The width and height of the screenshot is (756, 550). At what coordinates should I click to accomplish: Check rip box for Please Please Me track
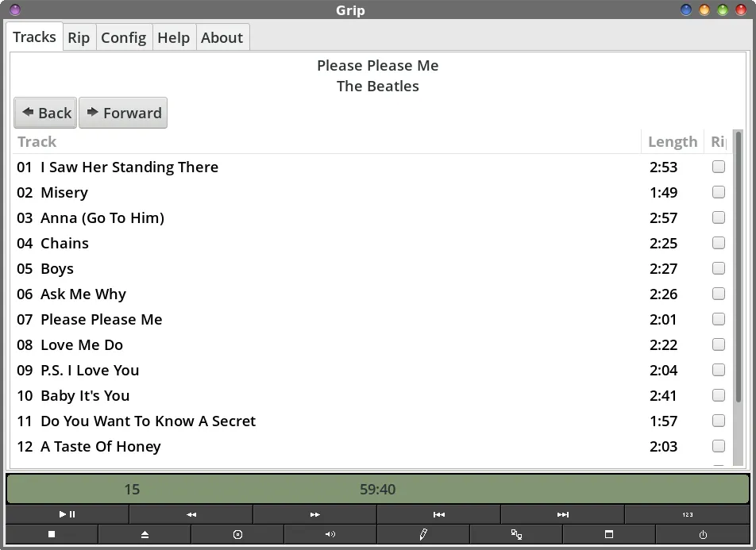click(719, 319)
